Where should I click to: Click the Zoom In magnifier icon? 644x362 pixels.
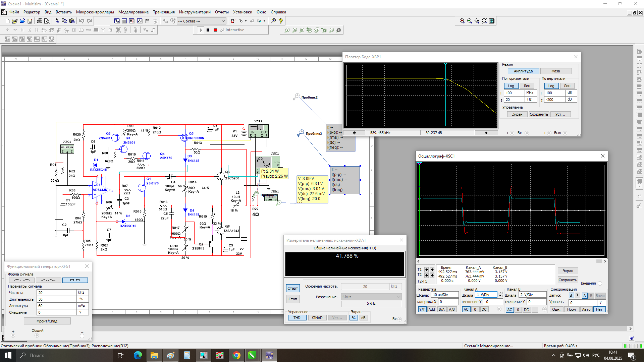tap(462, 21)
